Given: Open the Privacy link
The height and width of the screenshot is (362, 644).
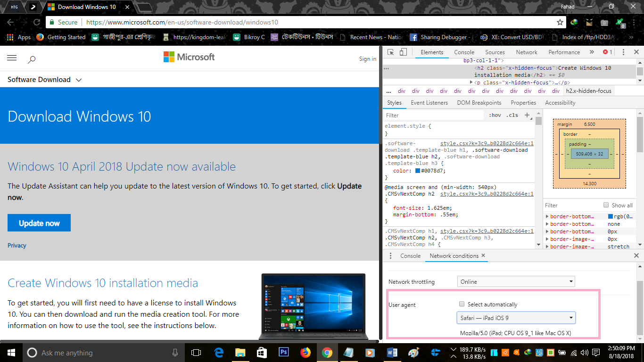Looking at the screenshot, I should [17, 246].
